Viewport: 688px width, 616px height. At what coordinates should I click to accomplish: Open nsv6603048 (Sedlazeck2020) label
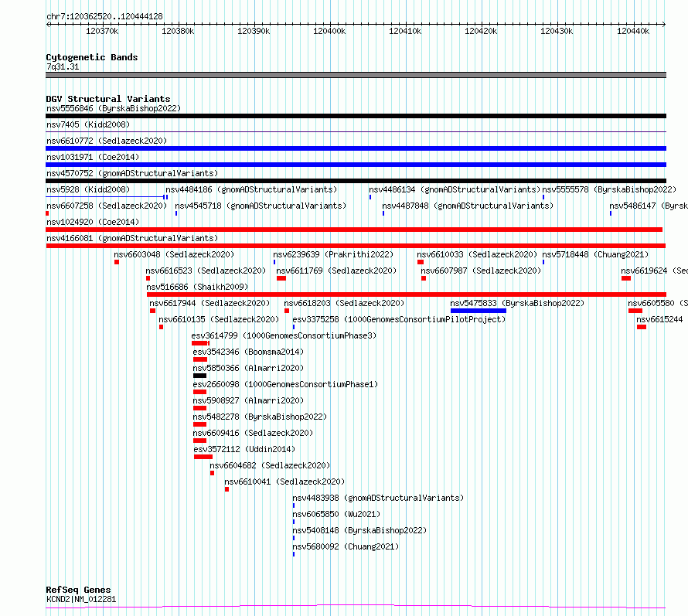tap(174, 254)
